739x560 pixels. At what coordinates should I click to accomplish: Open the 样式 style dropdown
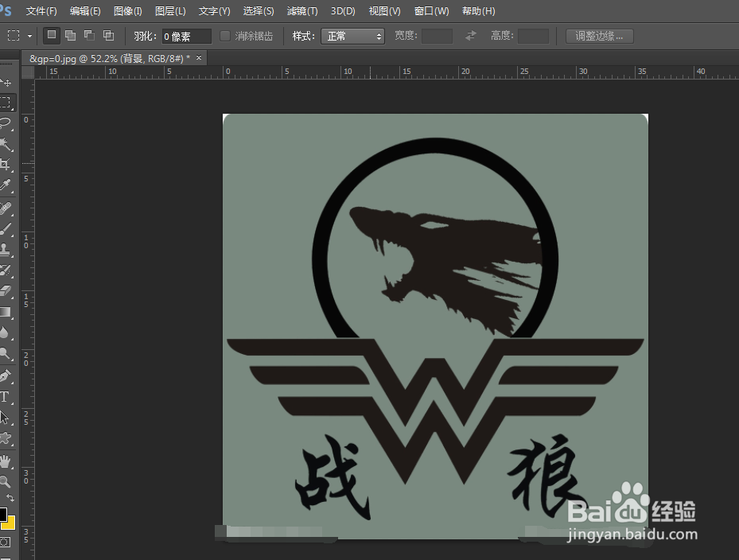(352, 37)
